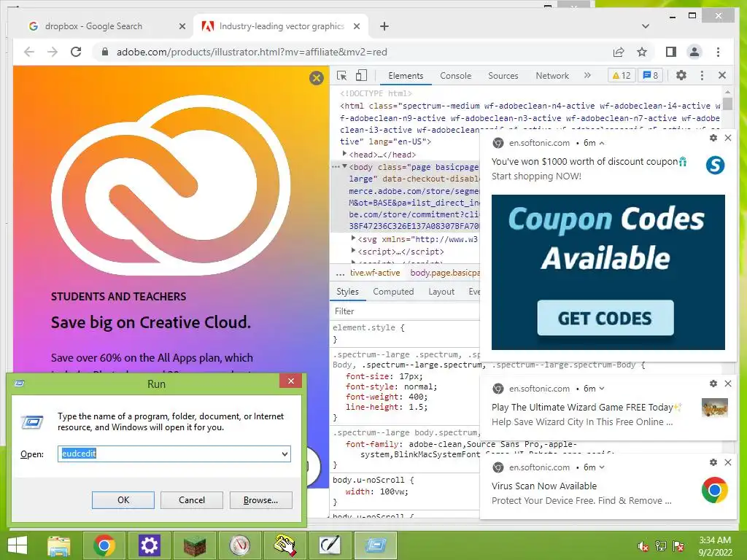Image resolution: width=747 pixels, height=560 pixels.
Task: Expand the head element node
Action: point(344,154)
